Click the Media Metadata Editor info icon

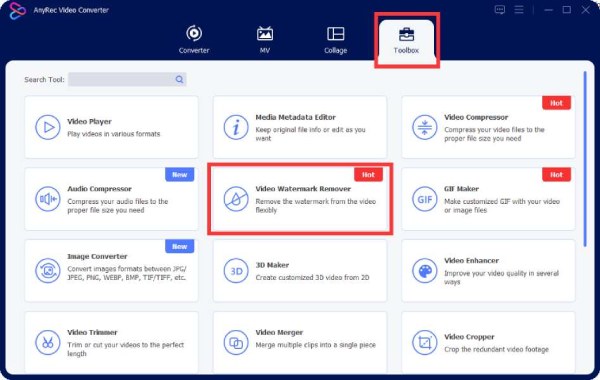(x=236, y=127)
